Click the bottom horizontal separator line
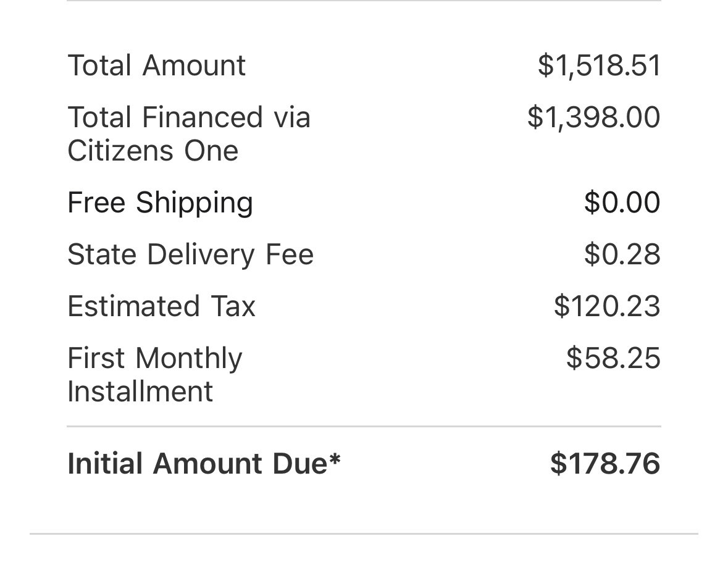Image resolution: width=728 pixels, height=578 pixels. (364, 534)
